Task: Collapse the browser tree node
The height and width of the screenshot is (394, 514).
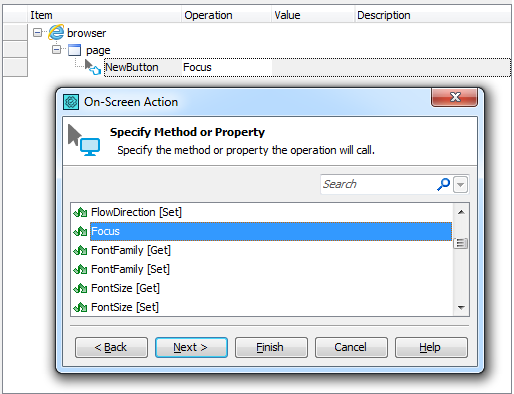Action: click(38, 33)
